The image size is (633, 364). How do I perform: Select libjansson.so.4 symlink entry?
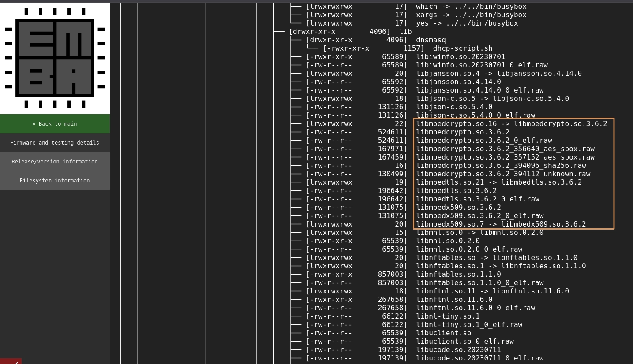[499, 74]
